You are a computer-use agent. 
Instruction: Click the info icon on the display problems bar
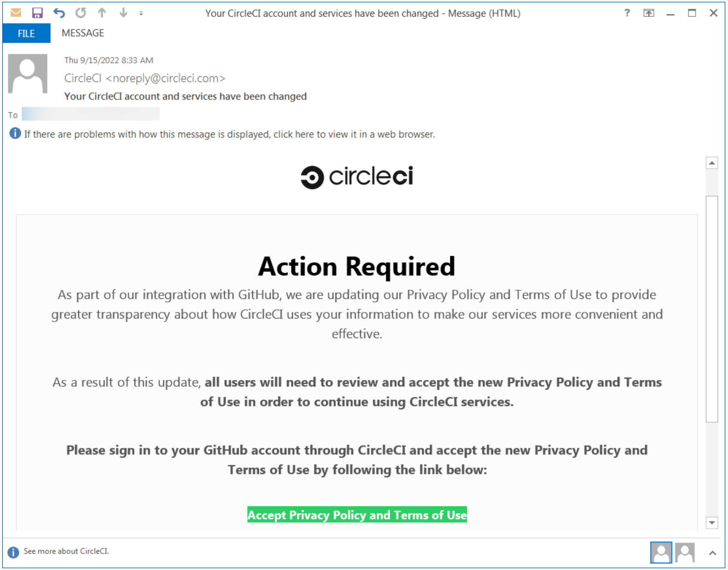[x=14, y=133]
